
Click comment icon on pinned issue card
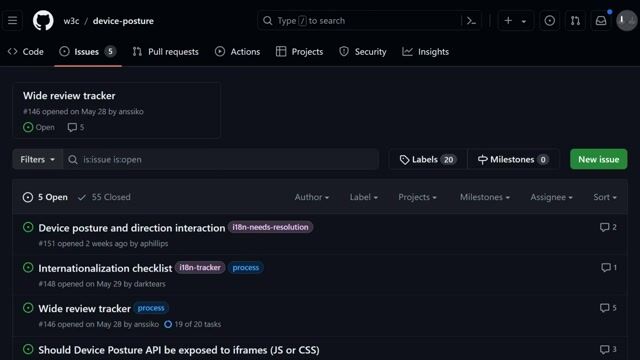[72, 127]
